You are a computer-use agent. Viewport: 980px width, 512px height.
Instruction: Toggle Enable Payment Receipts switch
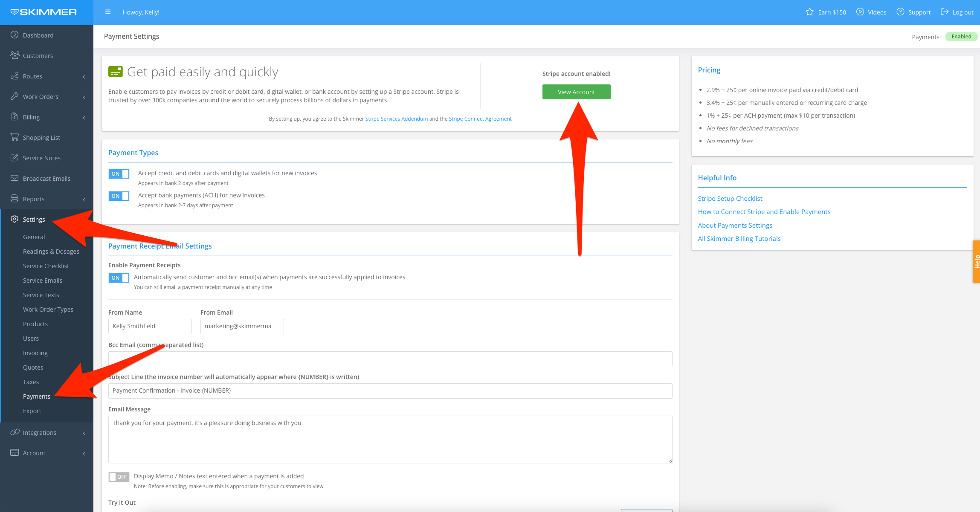click(x=119, y=278)
